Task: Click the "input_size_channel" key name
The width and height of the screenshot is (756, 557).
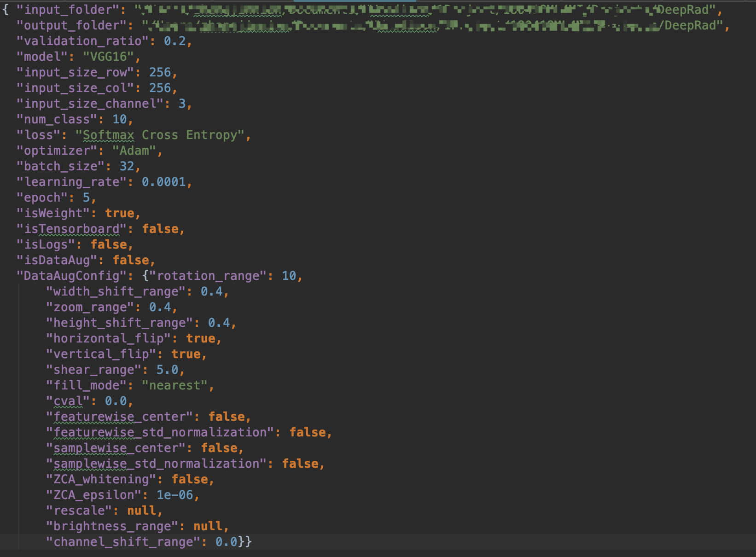Action: (90, 104)
